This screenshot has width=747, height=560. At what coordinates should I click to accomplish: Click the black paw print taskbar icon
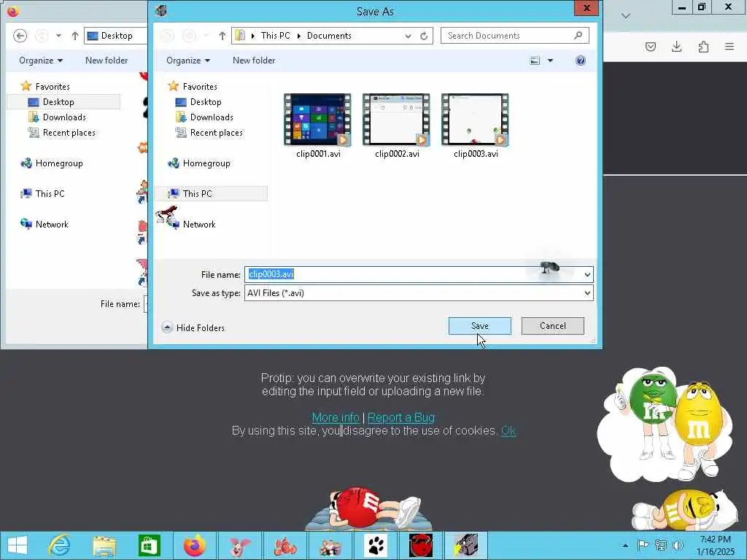pos(376,545)
